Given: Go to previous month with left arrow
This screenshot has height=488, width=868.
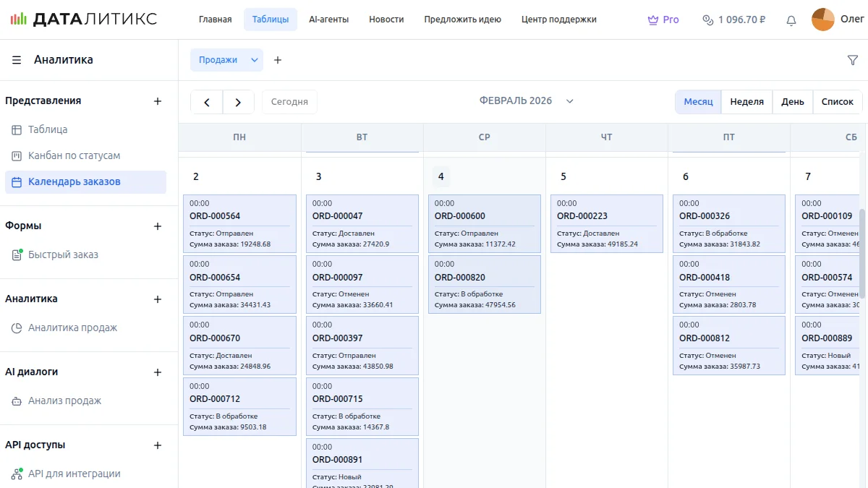Looking at the screenshot, I should (207, 102).
